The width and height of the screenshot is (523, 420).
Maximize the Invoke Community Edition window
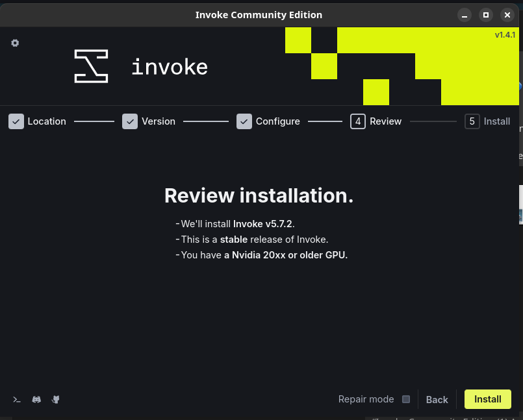pos(486,15)
